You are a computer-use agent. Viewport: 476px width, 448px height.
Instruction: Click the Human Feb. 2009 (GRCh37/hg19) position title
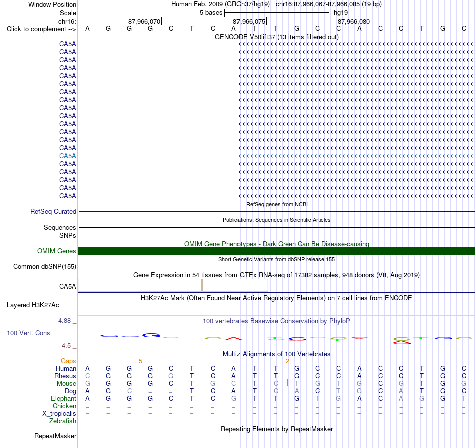click(x=220, y=4)
